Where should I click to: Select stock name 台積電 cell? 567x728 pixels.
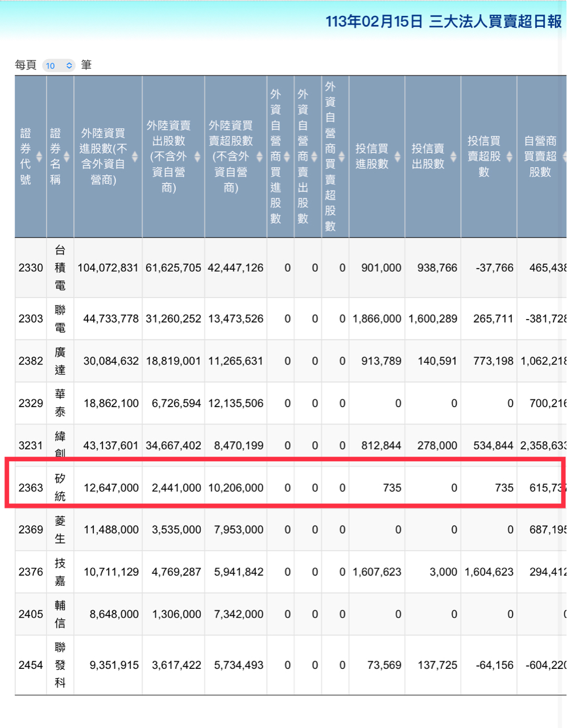pos(60,268)
